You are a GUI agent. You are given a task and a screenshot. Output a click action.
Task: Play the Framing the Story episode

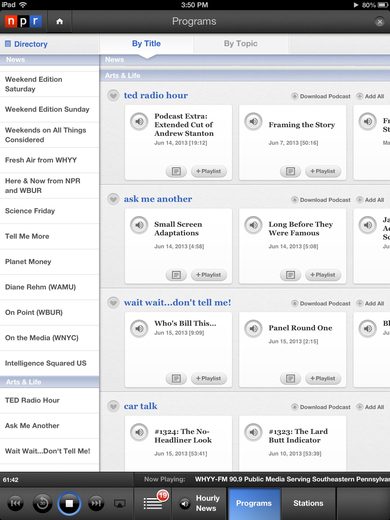coord(254,121)
